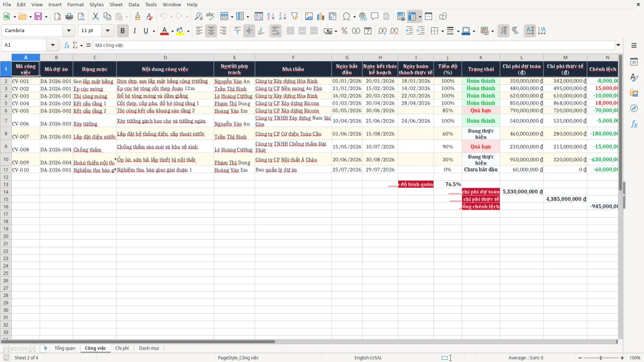Insert an image from toolbar
The width and height of the screenshot is (644, 362).
309,17
